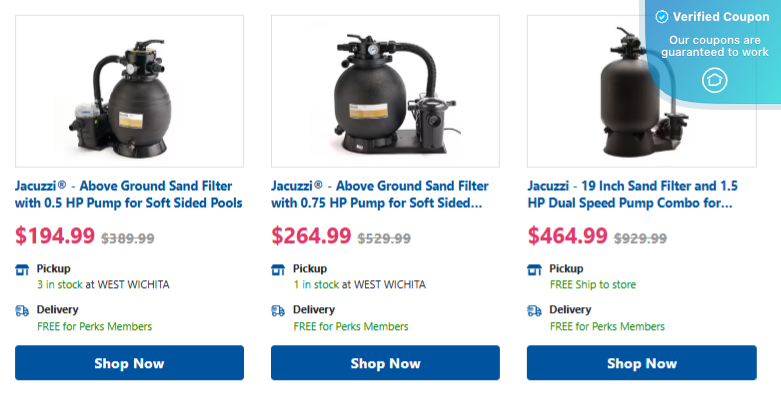
Task: Click delivery truck icon for 0.5 HP filter
Action: pos(22,311)
